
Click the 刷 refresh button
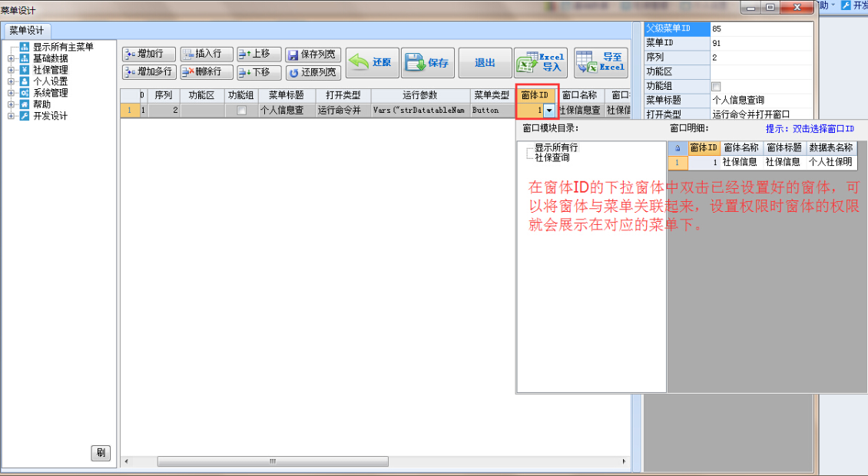[x=101, y=453]
